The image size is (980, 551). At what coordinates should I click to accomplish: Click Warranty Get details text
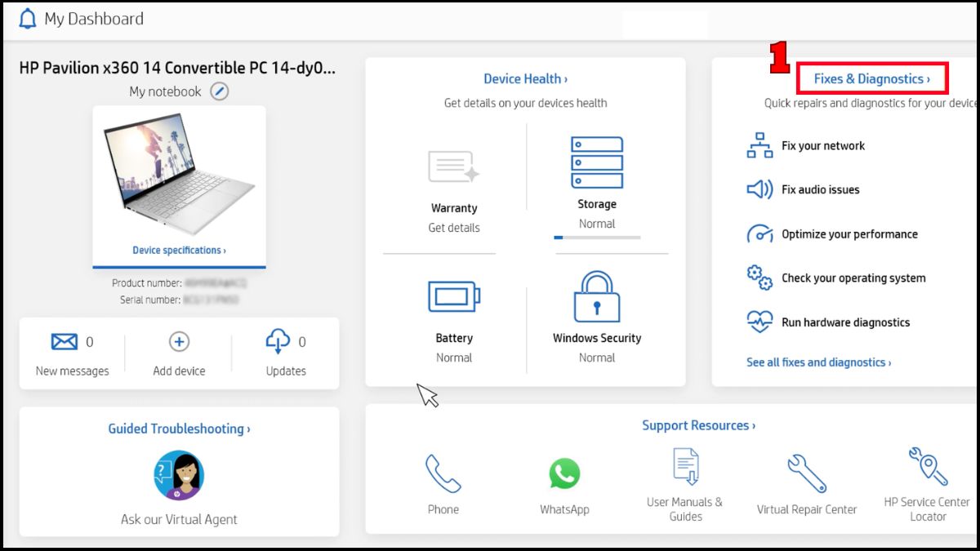click(454, 228)
